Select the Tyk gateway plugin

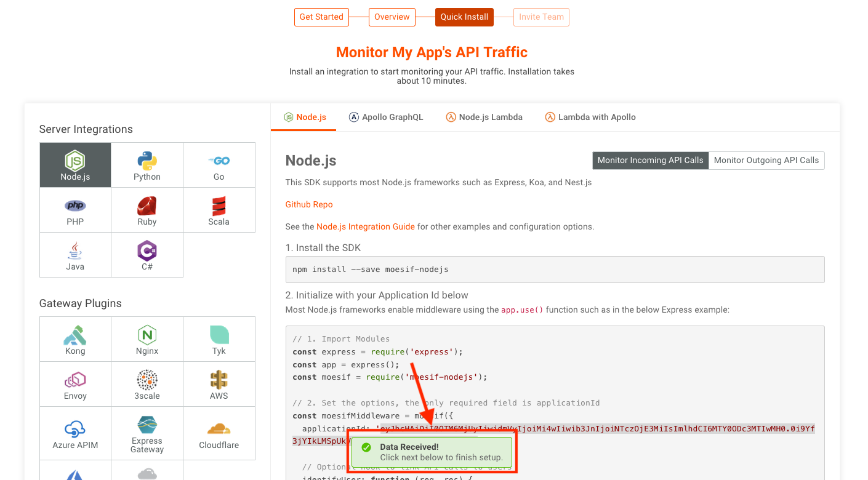tap(219, 338)
